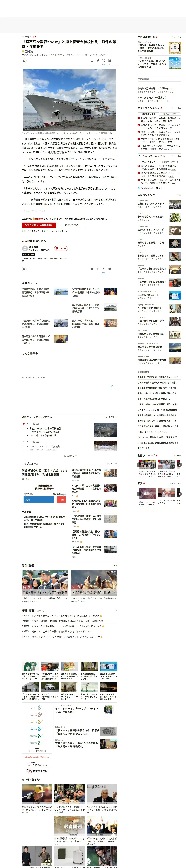The height and width of the screenshot is (868, 186).
Task: Open the three-dots menu below author section
Action: (x=115, y=269)
